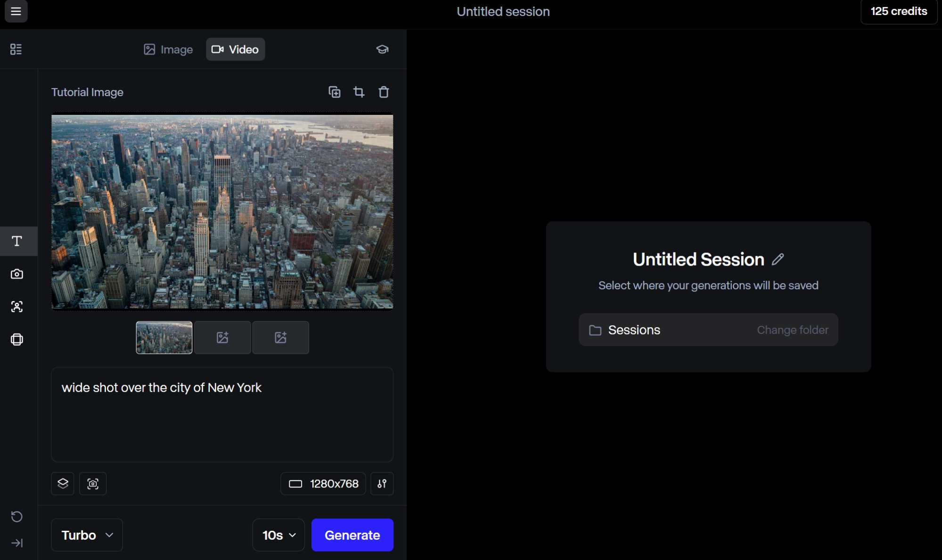Click the duplicate image icon next to Tutorial Image

pos(334,92)
